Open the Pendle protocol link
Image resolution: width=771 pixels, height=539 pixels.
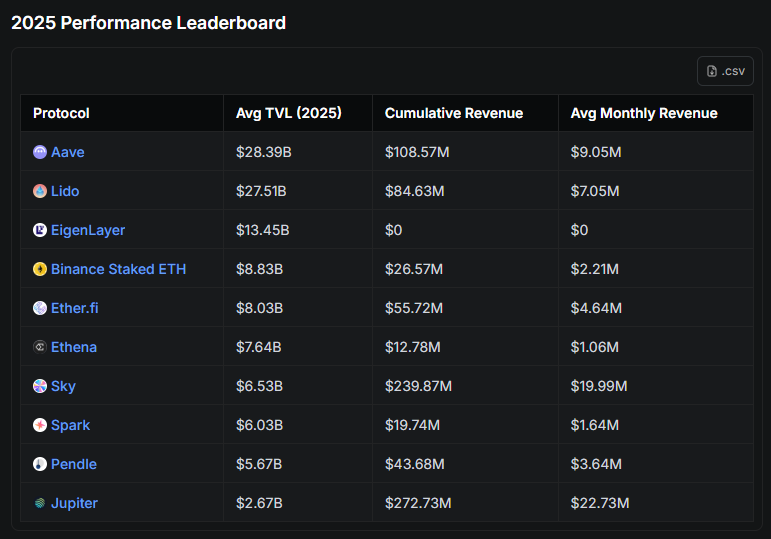[x=74, y=464]
